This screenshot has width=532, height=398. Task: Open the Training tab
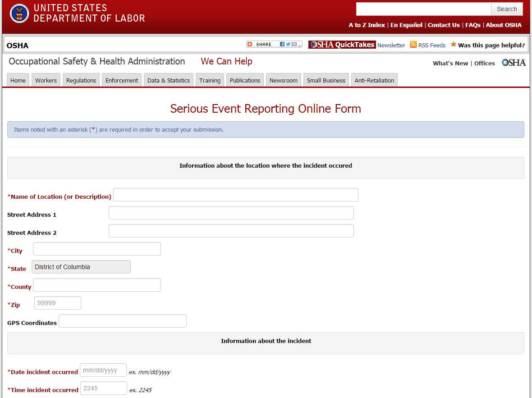(x=210, y=80)
